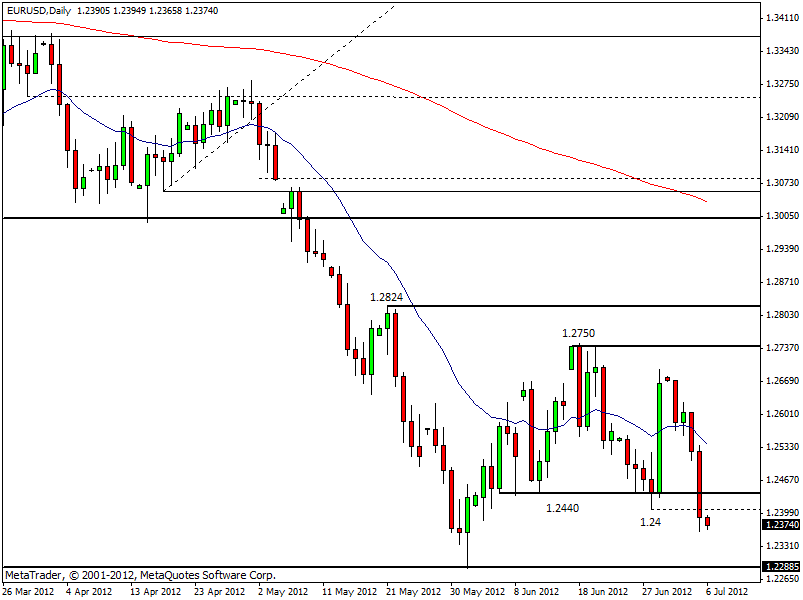
Task: Click the 13 Apr 2012 date label
Action: click(151, 591)
